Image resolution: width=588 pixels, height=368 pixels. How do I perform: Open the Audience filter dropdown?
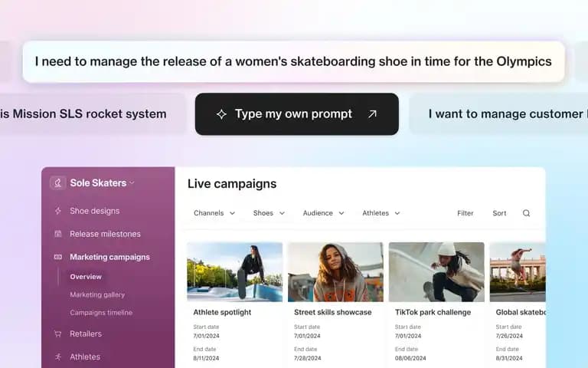coord(323,213)
